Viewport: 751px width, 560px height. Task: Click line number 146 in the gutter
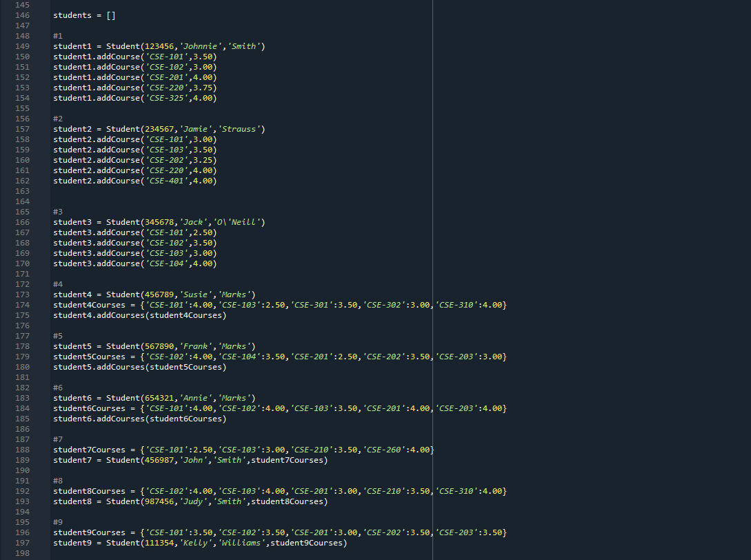pos(22,15)
